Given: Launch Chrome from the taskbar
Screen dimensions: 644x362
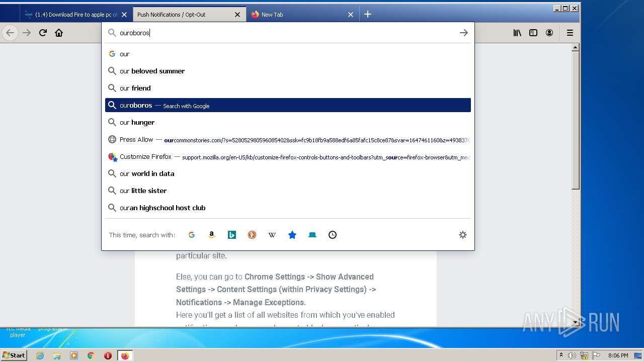Looking at the screenshot, I should point(91,355).
